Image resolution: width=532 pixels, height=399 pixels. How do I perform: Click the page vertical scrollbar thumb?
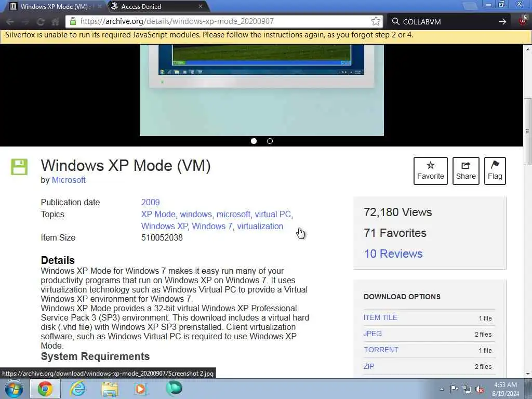point(527,131)
